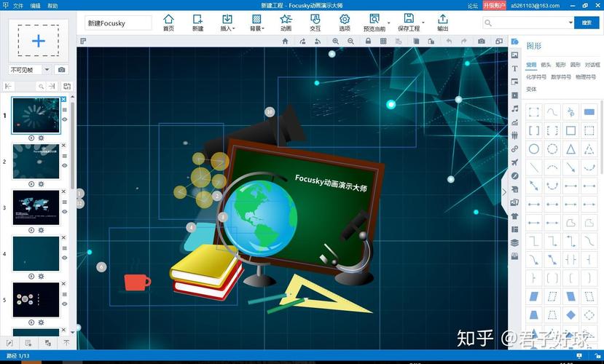Screen dimensions: 604x364
Task: Click the 升级账户 upgrade button
Action: (495, 5)
